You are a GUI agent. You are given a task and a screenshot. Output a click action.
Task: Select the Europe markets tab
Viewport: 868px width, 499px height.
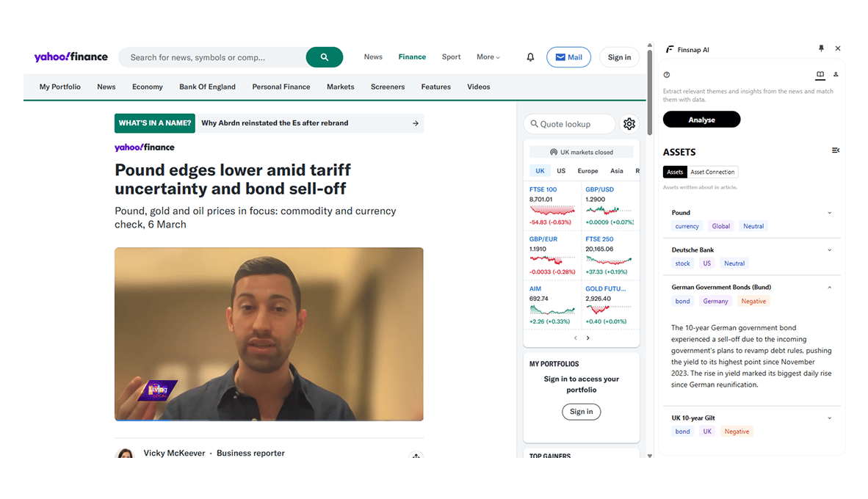pyautogui.click(x=588, y=171)
